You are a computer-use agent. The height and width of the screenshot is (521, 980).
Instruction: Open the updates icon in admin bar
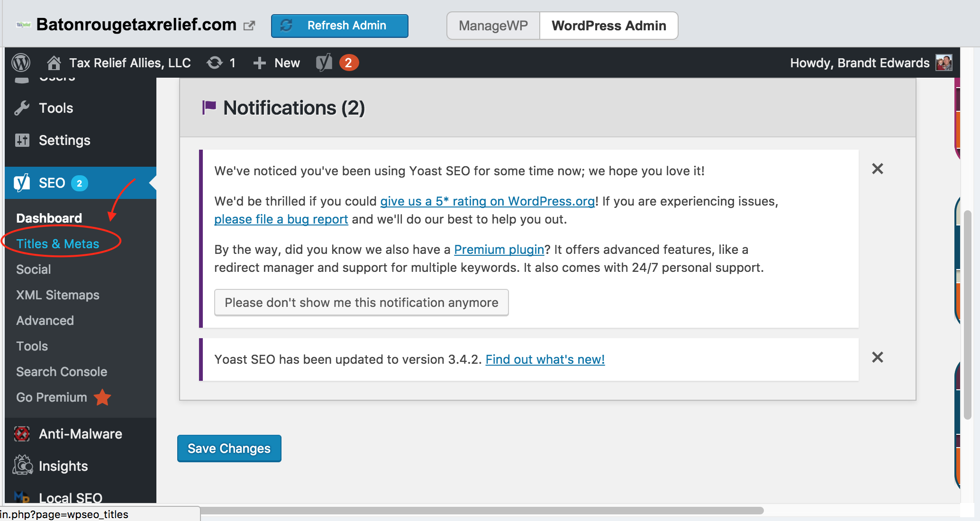pos(215,63)
